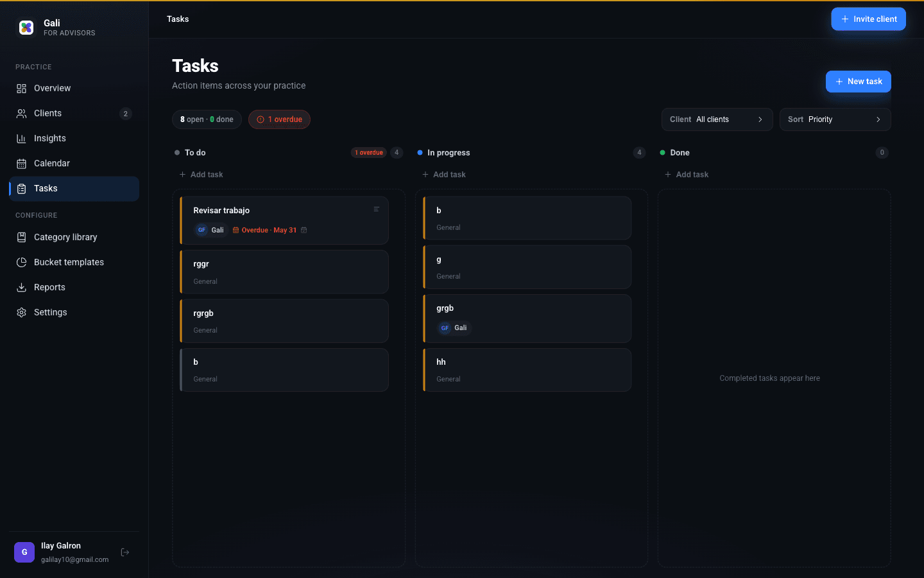Open the Client All clients dropdown
Viewport: 924px width, 578px height.
(717, 119)
